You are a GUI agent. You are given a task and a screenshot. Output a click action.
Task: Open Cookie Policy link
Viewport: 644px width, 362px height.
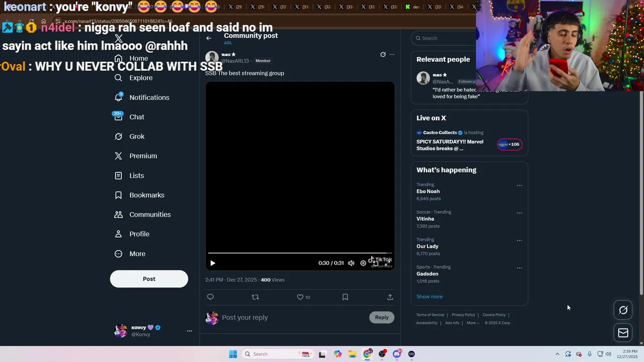point(494,315)
